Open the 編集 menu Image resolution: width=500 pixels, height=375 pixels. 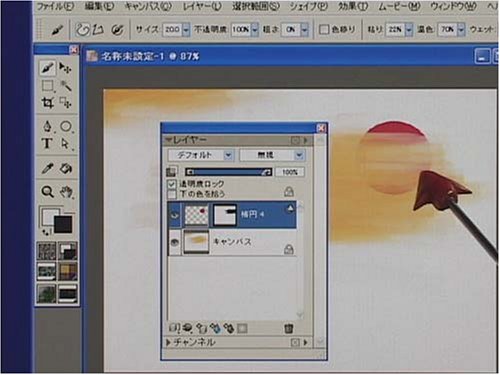coord(99,6)
